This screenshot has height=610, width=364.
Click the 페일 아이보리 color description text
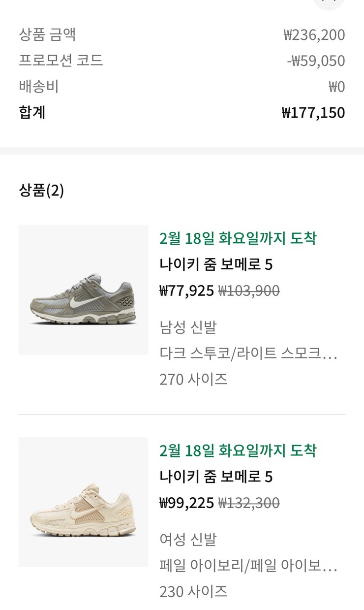[248, 565]
